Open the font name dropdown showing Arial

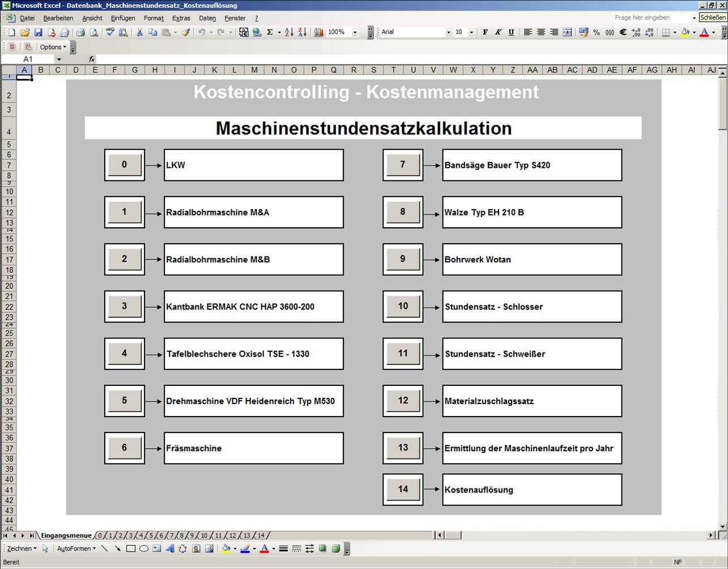click(x=448, y=32)
